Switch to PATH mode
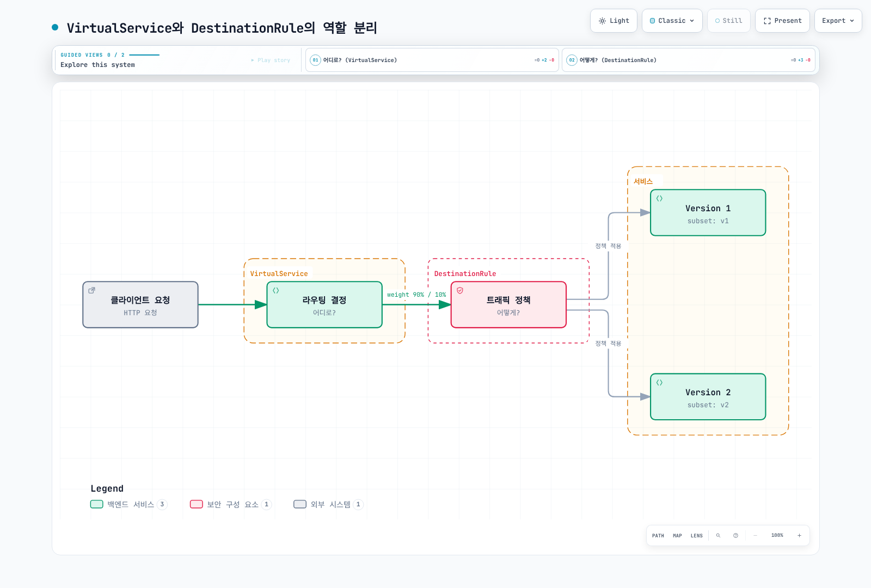 click(658, 535)
